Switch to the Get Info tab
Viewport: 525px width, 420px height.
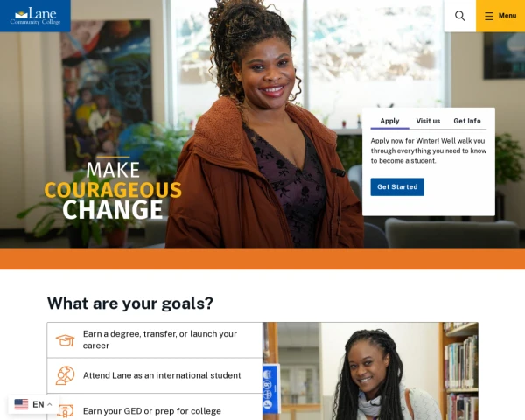[467, 121]
